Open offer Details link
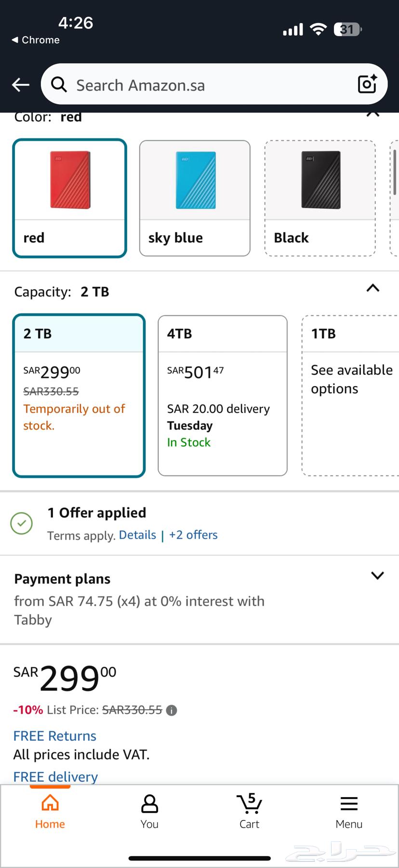This screenshot has width=399, height=868. [137, 535]
